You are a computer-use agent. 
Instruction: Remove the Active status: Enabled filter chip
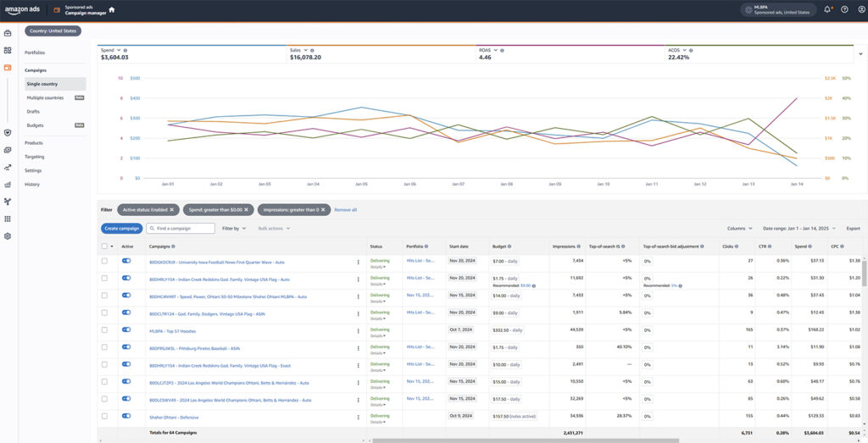(x=171, y=209)
